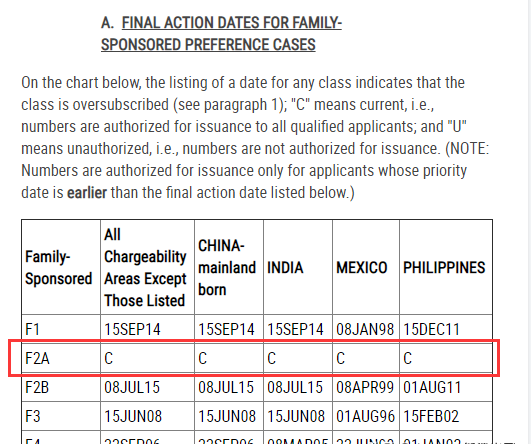Click F3 Mexico date 01AUG96
Image resolution: width=531 pixels, height=444 pixels.
pos(365,416)
